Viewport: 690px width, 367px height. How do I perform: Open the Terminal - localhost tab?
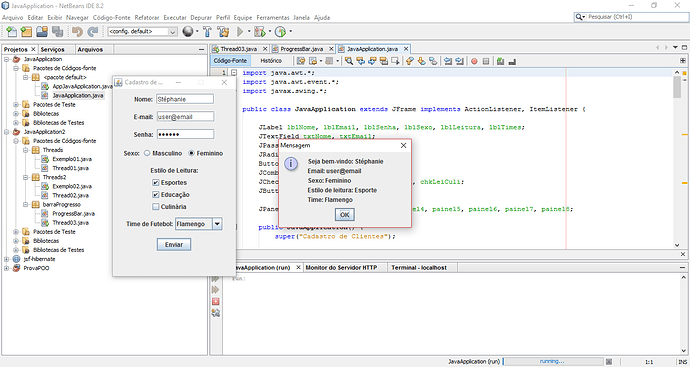tap(419, 268)
